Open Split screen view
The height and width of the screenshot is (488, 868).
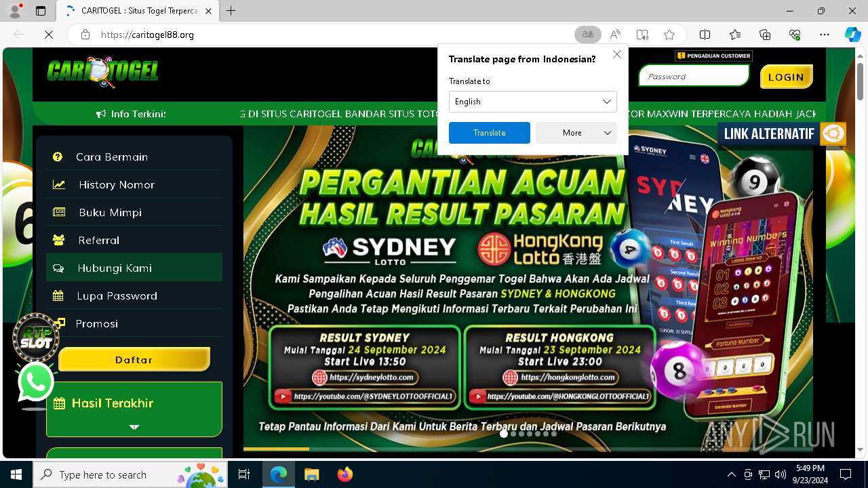[x=705, y=35]
